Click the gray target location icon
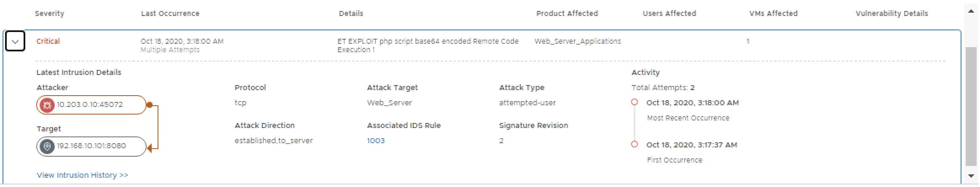Screen dimensions: 980x187 (x=47, y=146)
